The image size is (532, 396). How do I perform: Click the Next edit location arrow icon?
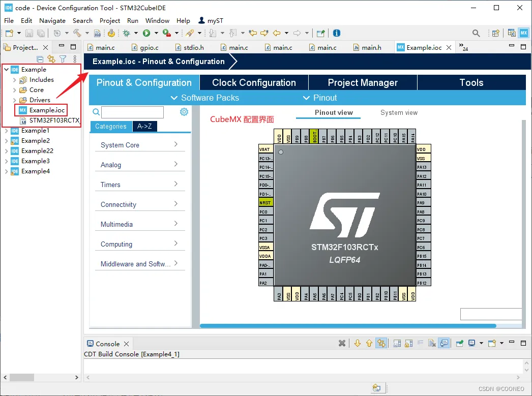point(264,33)
